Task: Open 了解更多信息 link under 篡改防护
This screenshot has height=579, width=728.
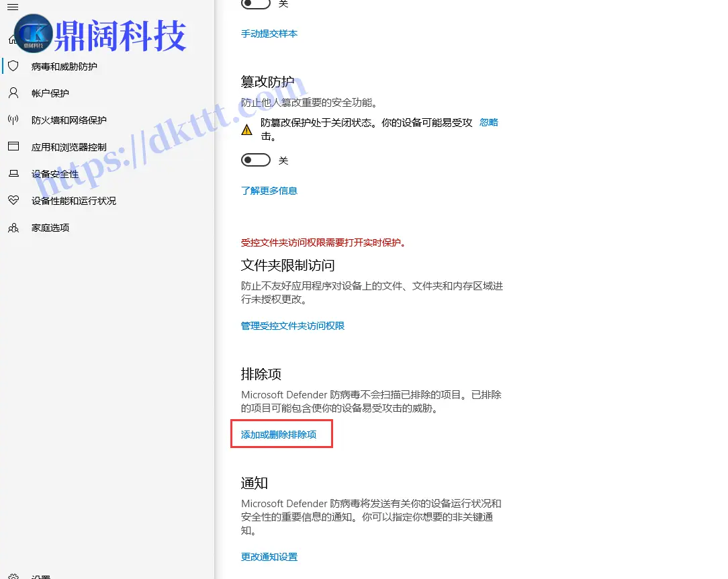Action: (269, 191)
